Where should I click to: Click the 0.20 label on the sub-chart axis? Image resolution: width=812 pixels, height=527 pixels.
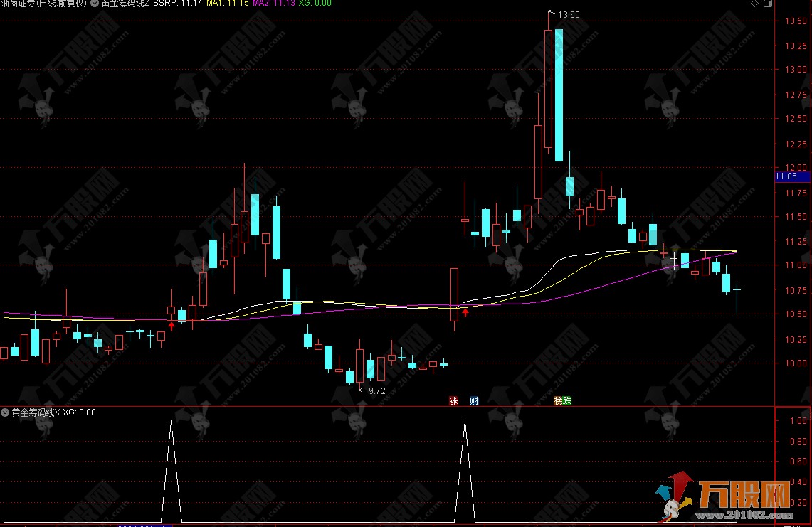coord(798,503)
